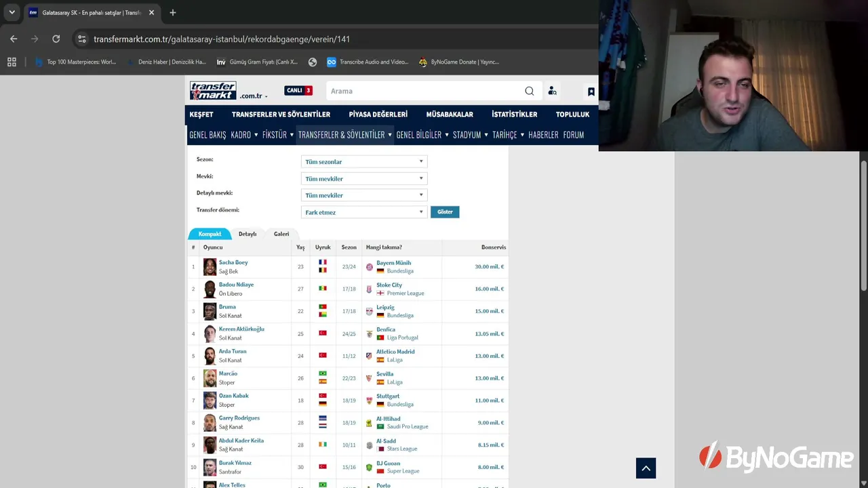Image resolution: width=868 pixels, height=488 pixels.
Task: Click the address bar URL
Action: tap(222, 39)
